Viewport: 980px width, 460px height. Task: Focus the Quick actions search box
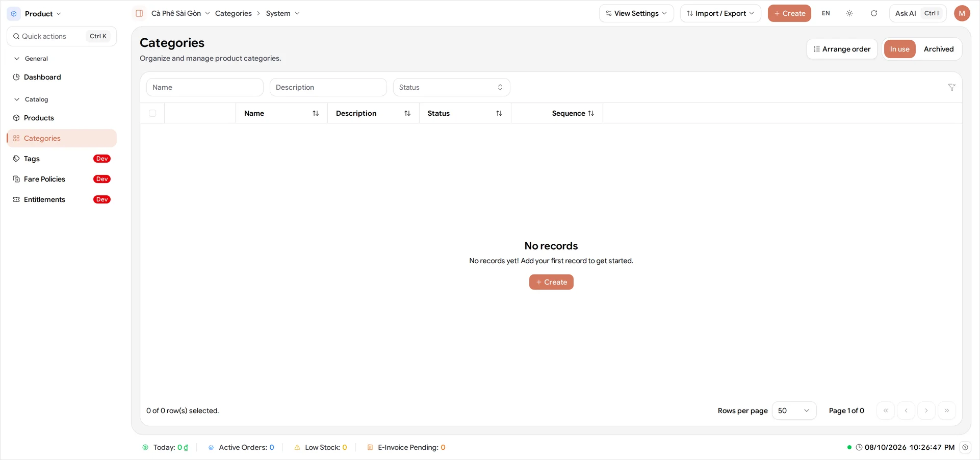(x=62, y=36)
